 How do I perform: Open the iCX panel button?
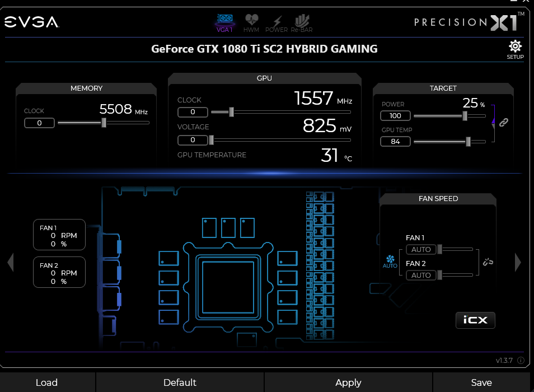coord(475,320)
